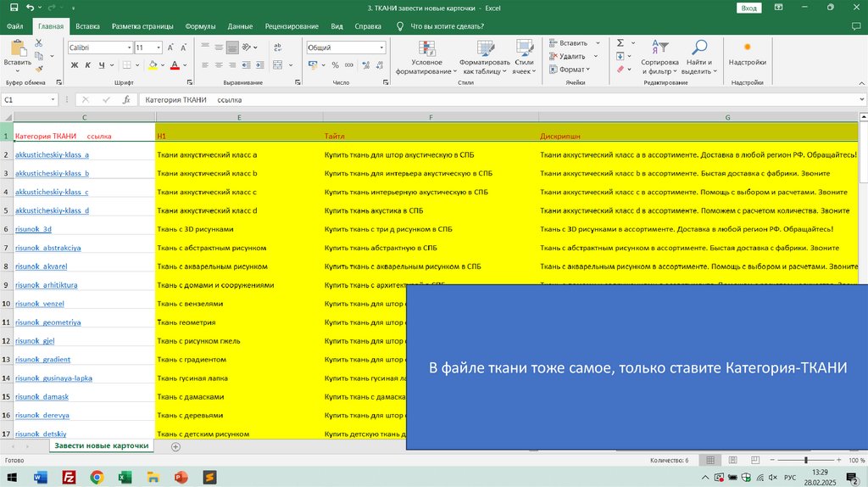Image resolution: width=868 pixels, height=487 pixels.
Task: Open FileZilla from the taskbar
Action: click(x=70, y=478)
